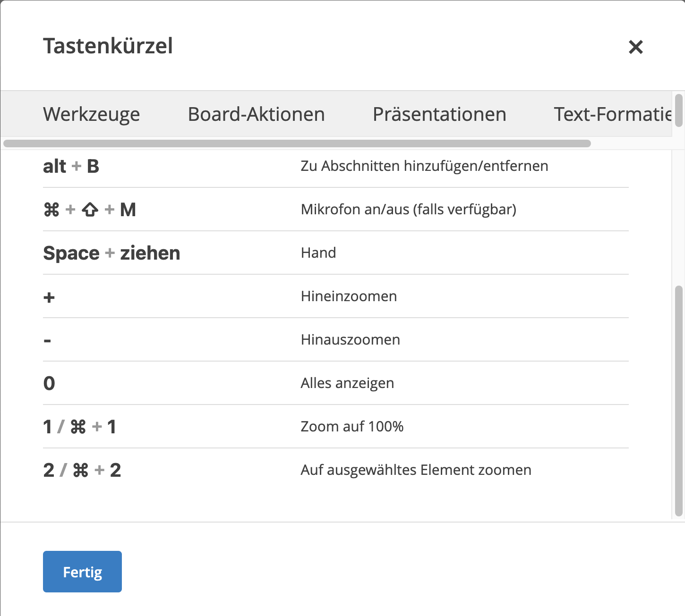Click the 0 key Alles anzeigen shortcut
685x616 pixels.
tap(49, 383)
